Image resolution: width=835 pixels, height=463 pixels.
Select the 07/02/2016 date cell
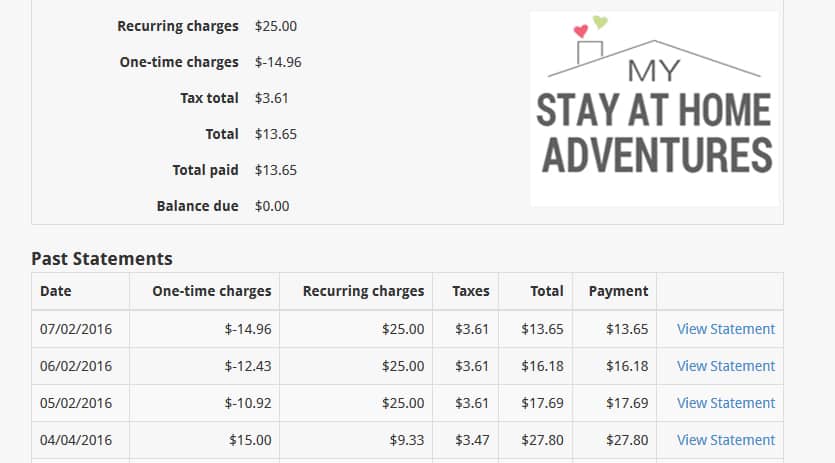click(76, 329)
